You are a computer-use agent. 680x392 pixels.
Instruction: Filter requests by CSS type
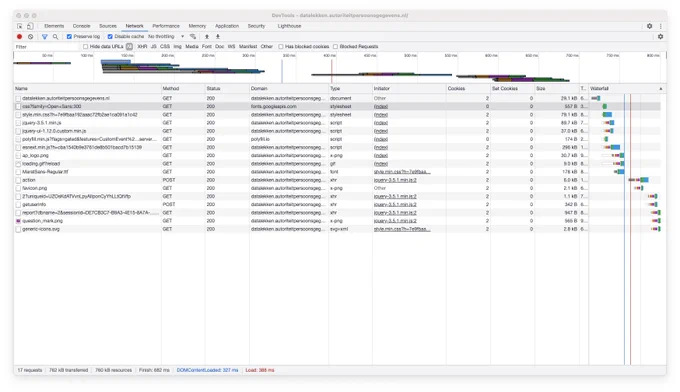[x=165, y=46]
